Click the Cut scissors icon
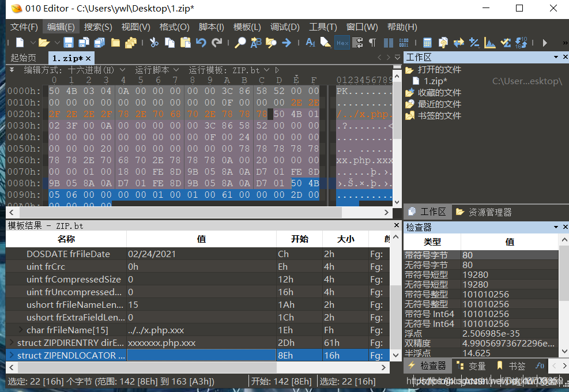Image resolution: width=569 pixels, height=392 pixels. 155,43
